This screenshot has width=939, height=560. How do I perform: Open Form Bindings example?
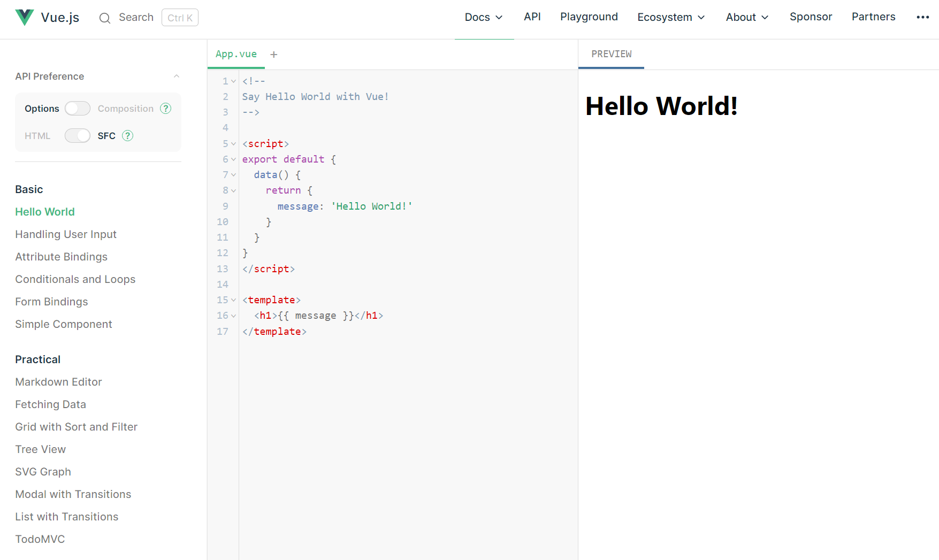tap(51, 302)
